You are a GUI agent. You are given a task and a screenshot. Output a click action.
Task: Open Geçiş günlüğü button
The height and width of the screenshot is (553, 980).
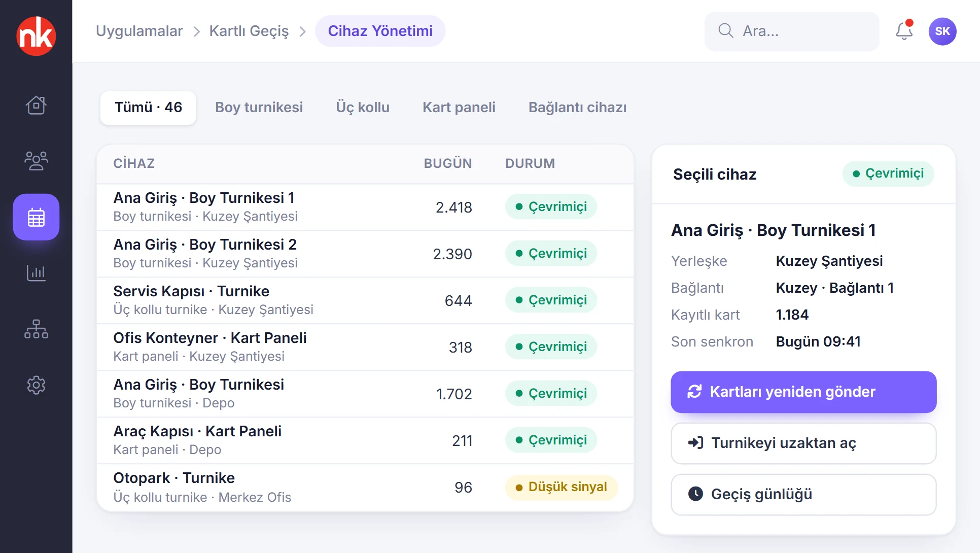coord(803,495)
